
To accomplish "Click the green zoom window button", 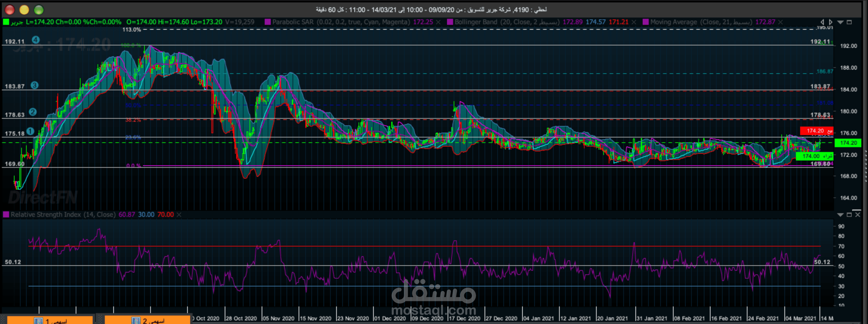I will tap(39, 10).
